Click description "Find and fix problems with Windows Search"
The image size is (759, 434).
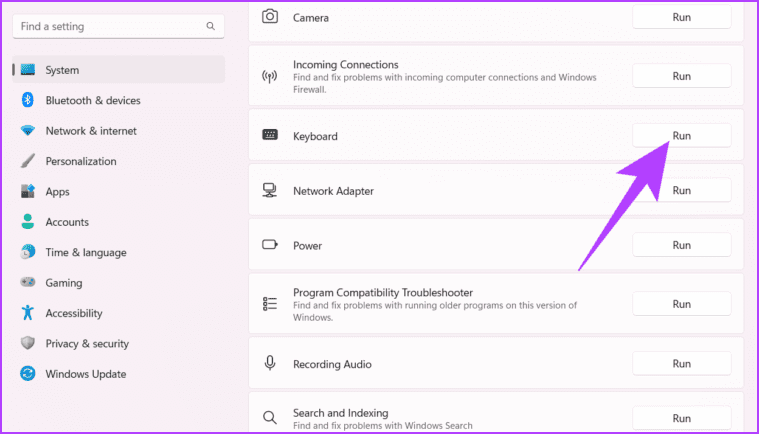(382, 425)
